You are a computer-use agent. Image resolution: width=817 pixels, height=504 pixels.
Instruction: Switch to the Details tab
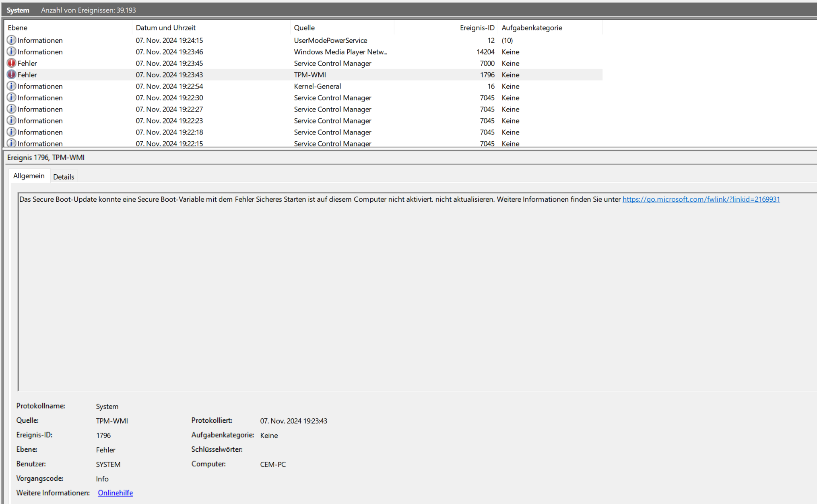tap(64, 177)
